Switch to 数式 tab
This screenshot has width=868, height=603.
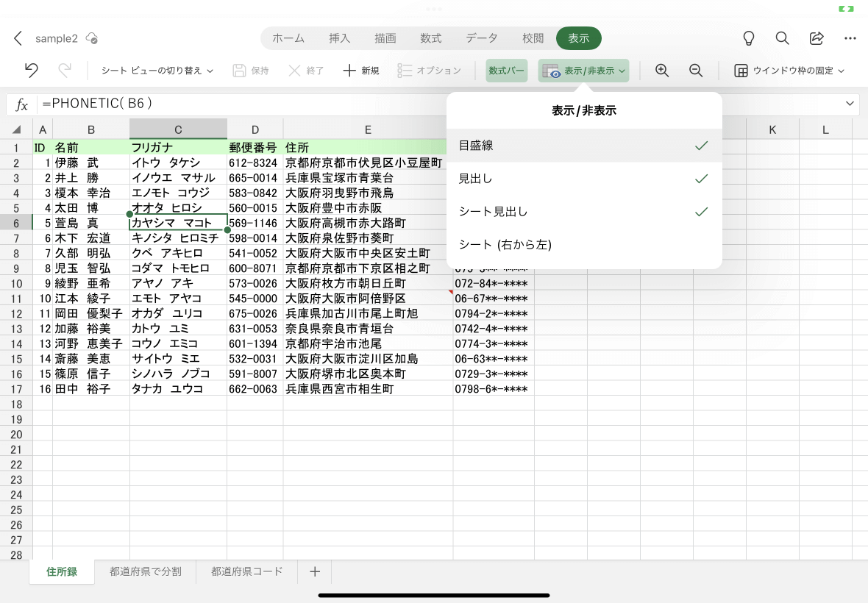430,38
